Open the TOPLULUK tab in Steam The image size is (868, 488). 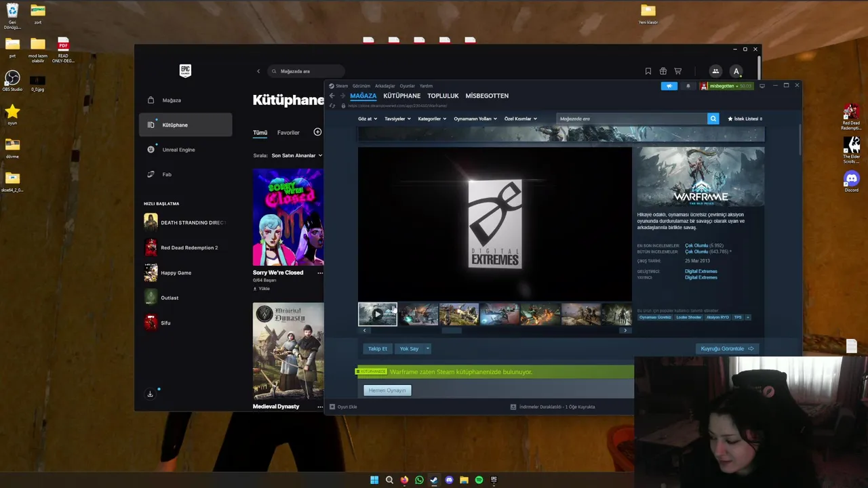tap(443, 96)
